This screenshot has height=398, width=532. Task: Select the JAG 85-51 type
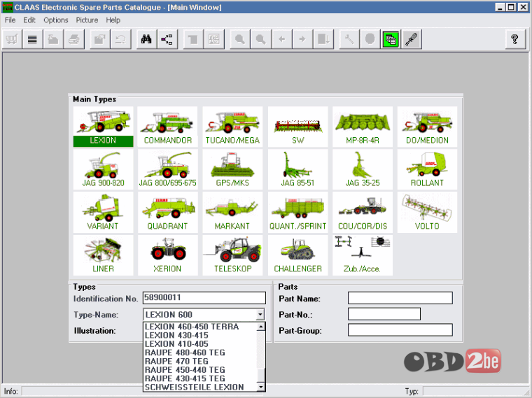(298, 169)
